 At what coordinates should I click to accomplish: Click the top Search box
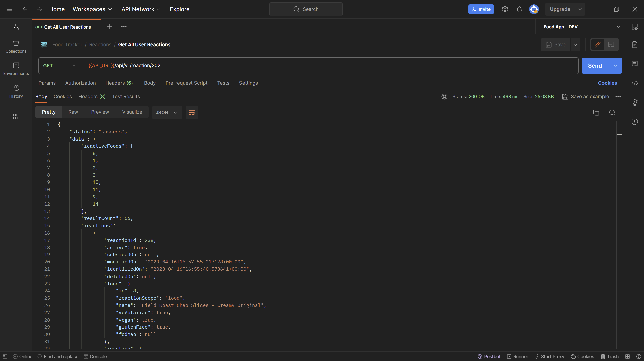click(306, 9)
